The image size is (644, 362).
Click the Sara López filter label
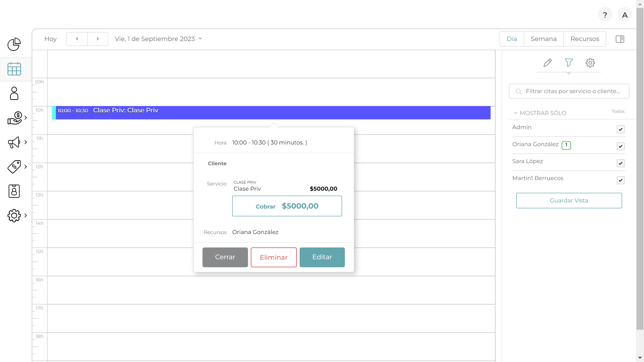click(528, 161)
